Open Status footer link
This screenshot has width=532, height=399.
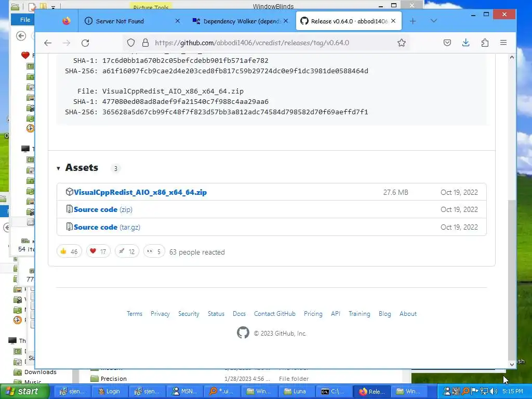coord(216,314)
